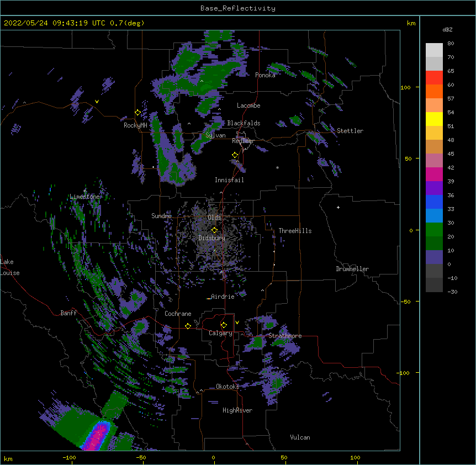This screenshot has width=476, height=465.
Task: Click the Innisfail city label
Action: 229,180
